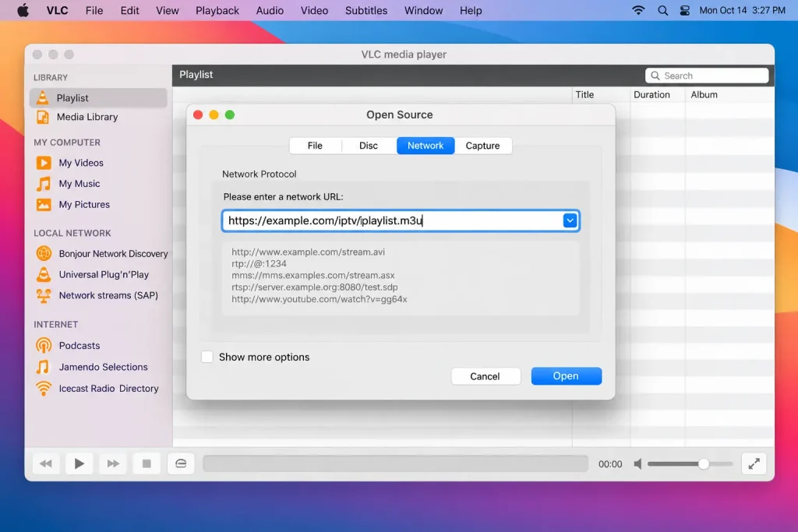The height and width of the screenshot is (532, 798).
Task: Expand the network URL history dropdown
Action: [570, 220]
